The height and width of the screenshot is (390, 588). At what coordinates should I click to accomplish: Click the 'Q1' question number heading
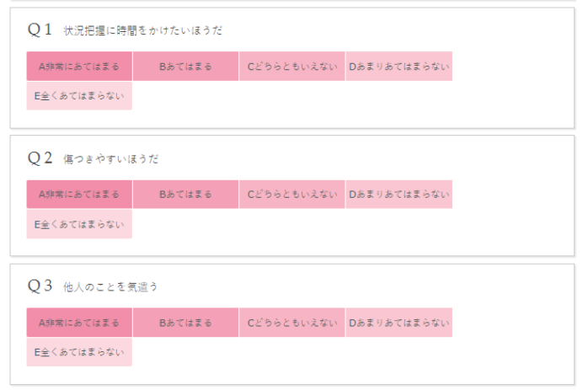pos(40,29)
